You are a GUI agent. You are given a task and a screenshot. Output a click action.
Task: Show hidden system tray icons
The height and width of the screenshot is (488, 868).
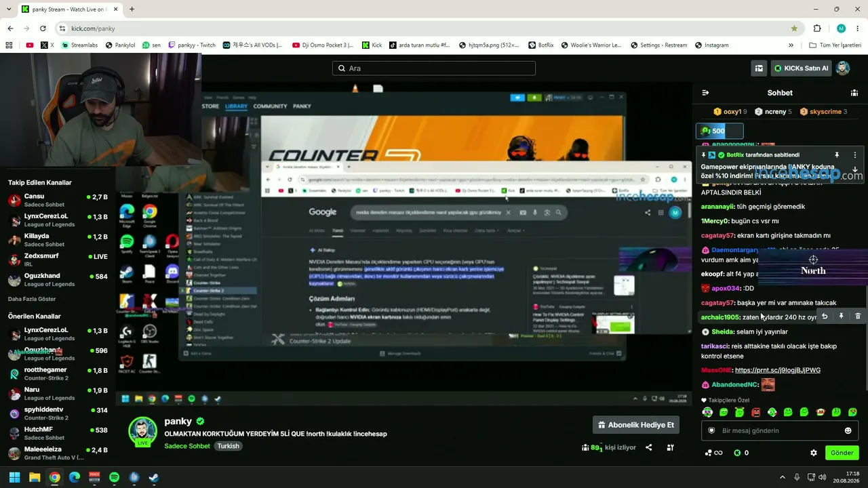(x=783, y=477)
